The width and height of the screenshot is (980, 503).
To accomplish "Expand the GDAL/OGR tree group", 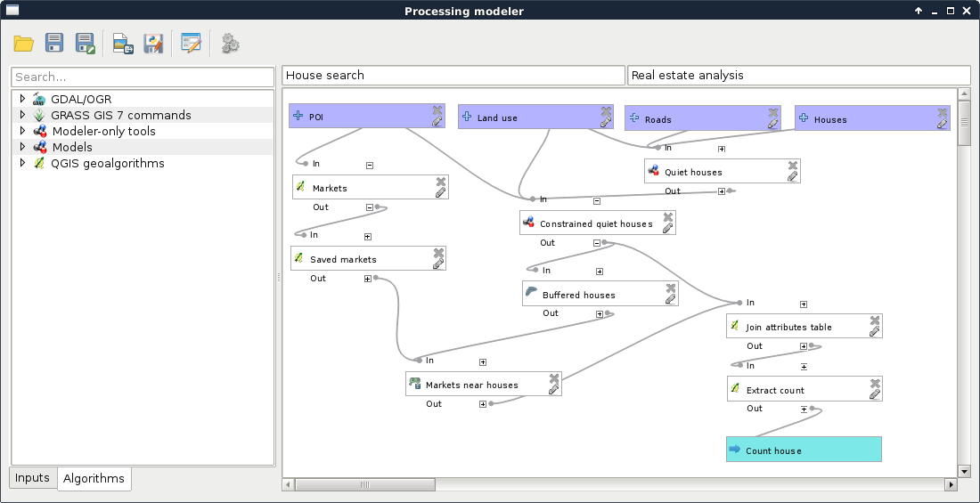I will coord(23,99).
